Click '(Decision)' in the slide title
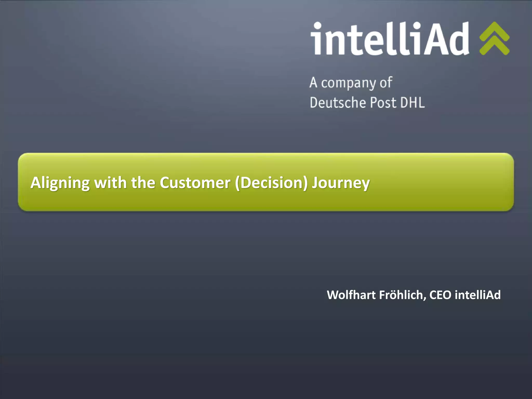This screenshot has height=399, width=532. tap(271, 183)
